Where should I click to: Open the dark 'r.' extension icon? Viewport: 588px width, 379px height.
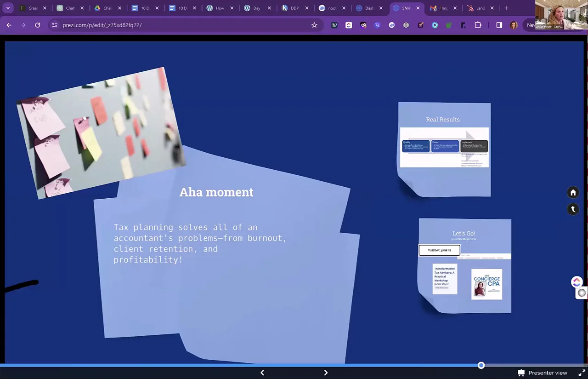[463, 25]
